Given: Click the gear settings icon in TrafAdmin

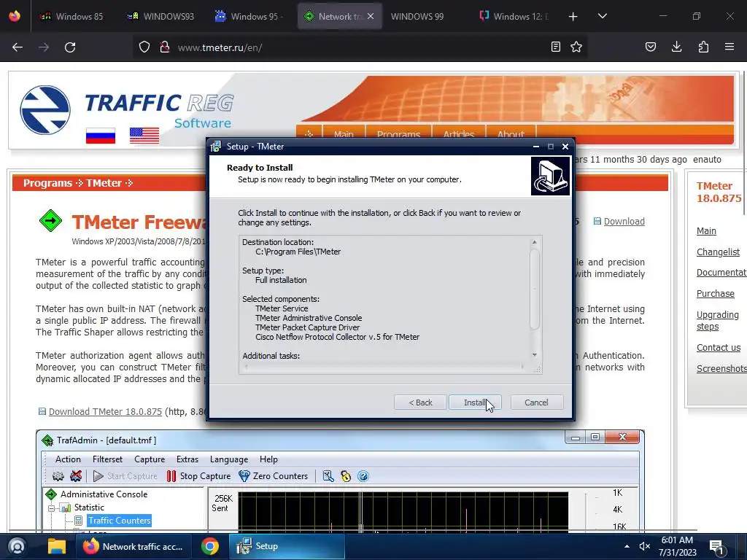Looking at the screenshot, I should [58, 476].
